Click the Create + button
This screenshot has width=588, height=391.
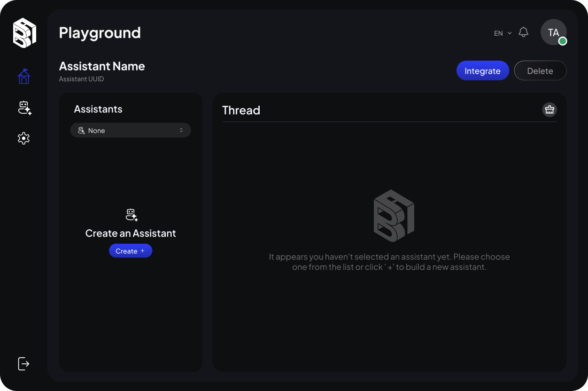click(x=131, y=251)
